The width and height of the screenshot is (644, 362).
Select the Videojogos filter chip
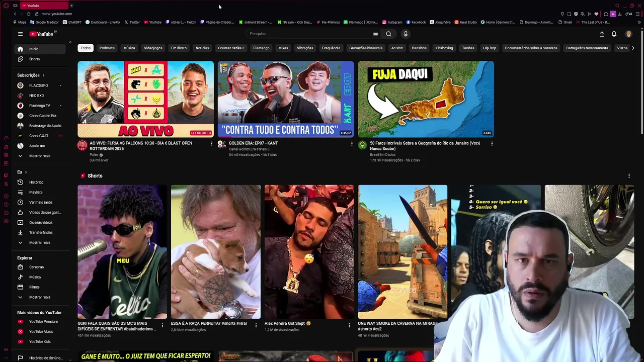[x=153, y=48]
